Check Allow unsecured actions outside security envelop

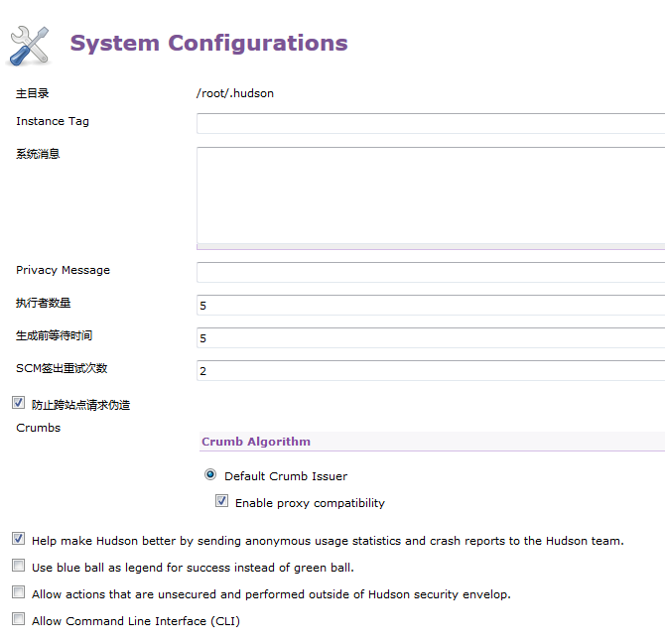point(18,591)
